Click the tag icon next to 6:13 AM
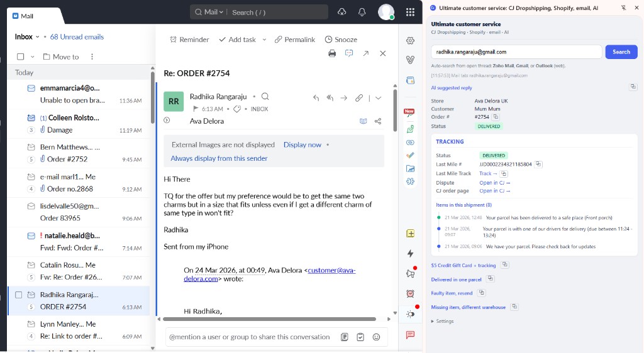Screen dimensions: 644x353 pos(237,109)
